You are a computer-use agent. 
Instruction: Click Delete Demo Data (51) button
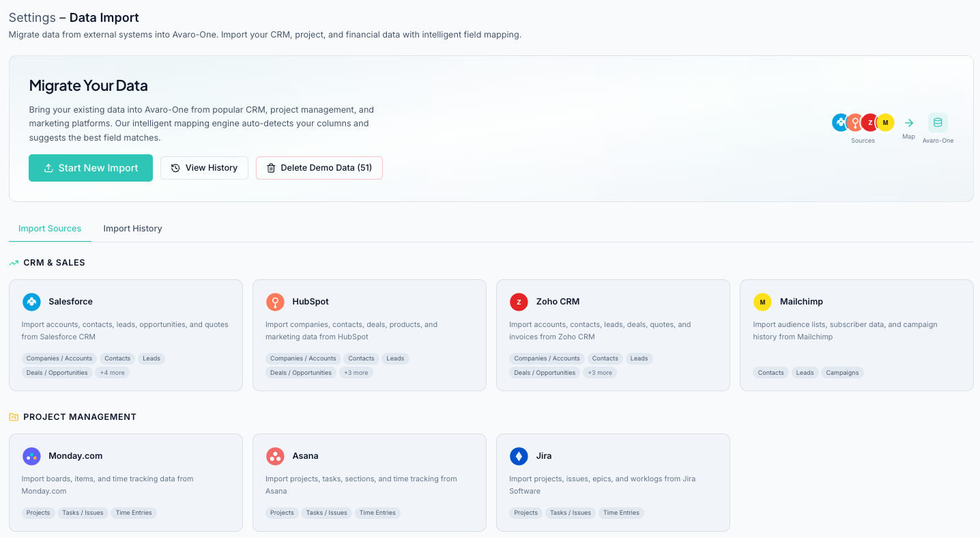click(x=319, y=168)
